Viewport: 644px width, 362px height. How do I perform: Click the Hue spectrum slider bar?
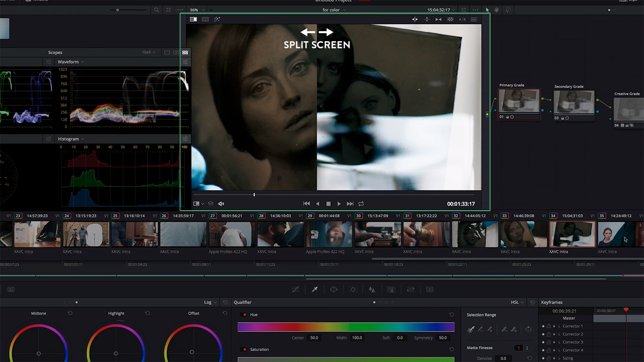346,327
